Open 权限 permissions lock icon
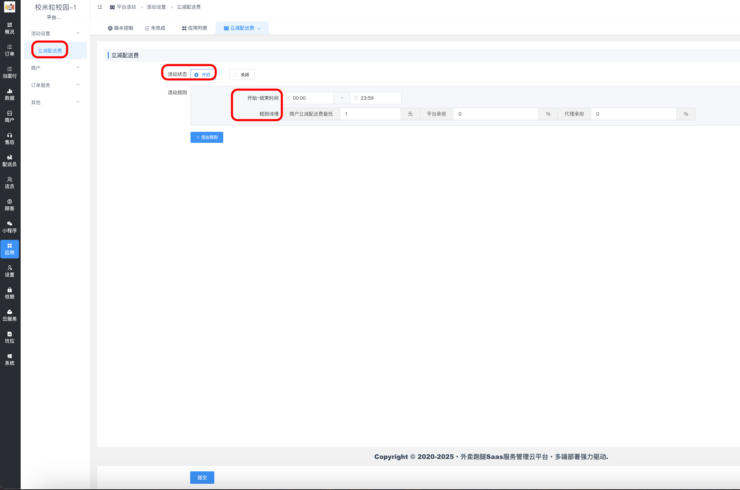 coord(9,292)
